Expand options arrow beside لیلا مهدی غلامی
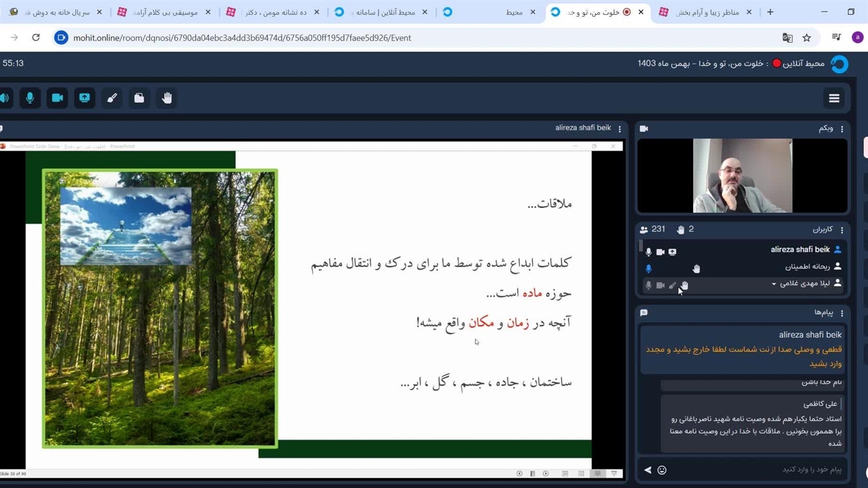Viewport: 868px width, 488px height. pyautogui.click(x=774, y=284)
